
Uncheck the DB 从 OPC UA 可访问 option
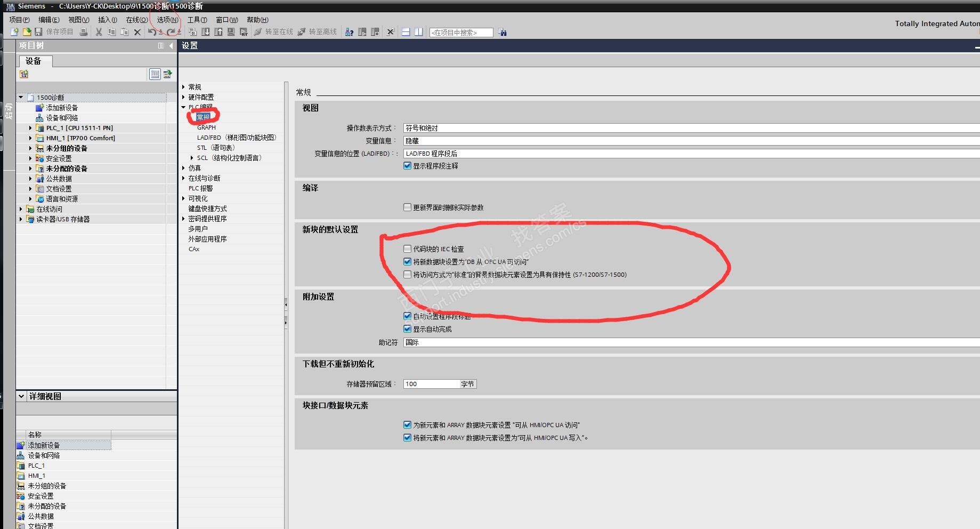coord(408,262)
